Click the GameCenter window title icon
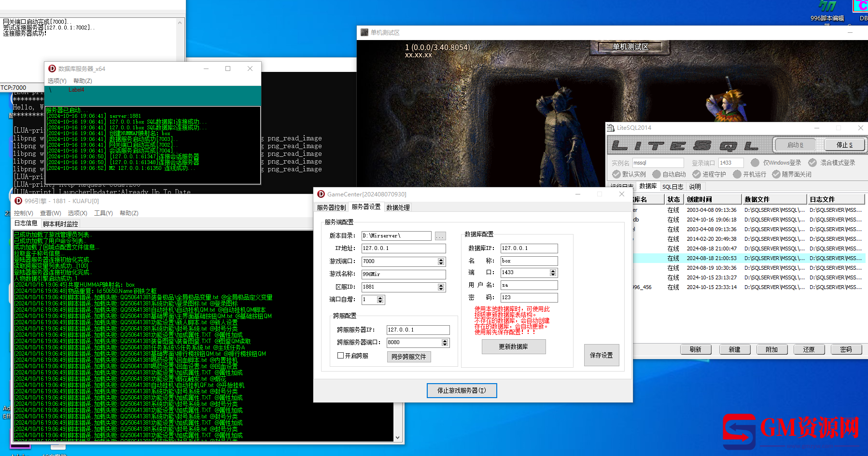The image size is (868, 456). point(321,194)
